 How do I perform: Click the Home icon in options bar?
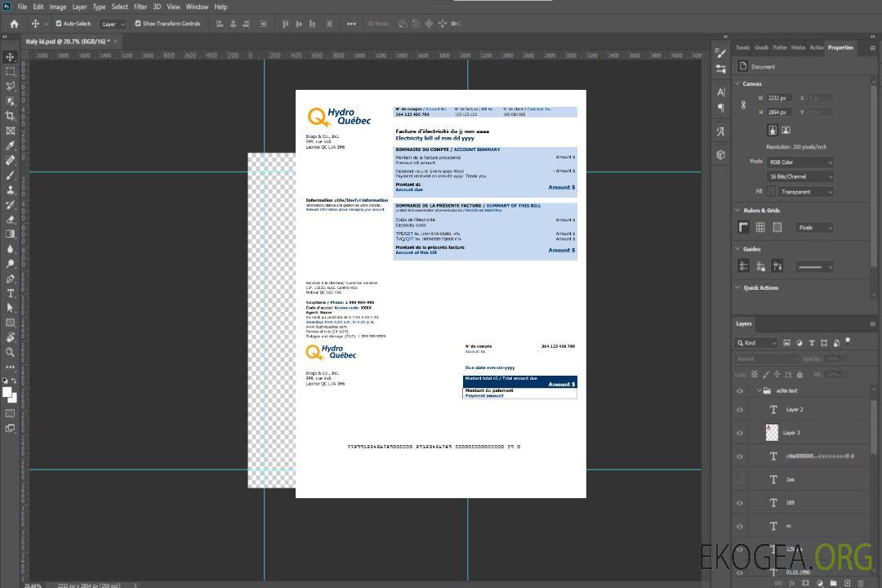(x=14, y=24)
